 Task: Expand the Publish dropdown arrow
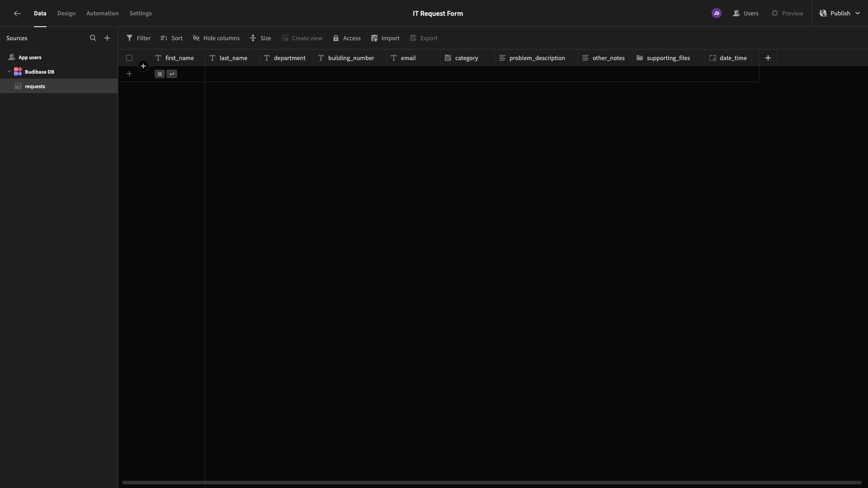858,13
